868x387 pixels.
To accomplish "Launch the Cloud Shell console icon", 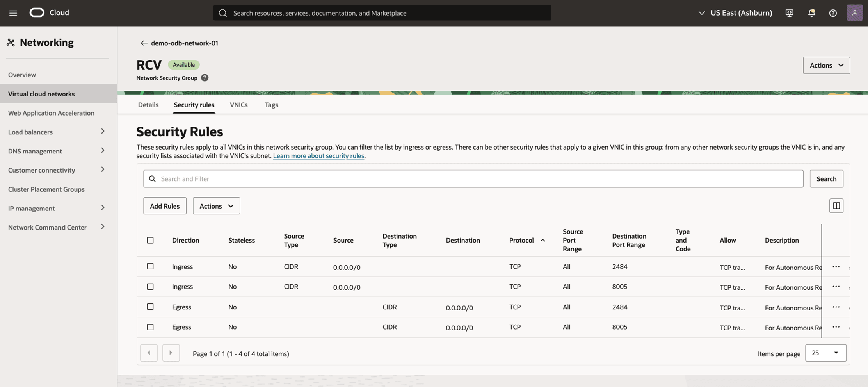I will point(789,13).
